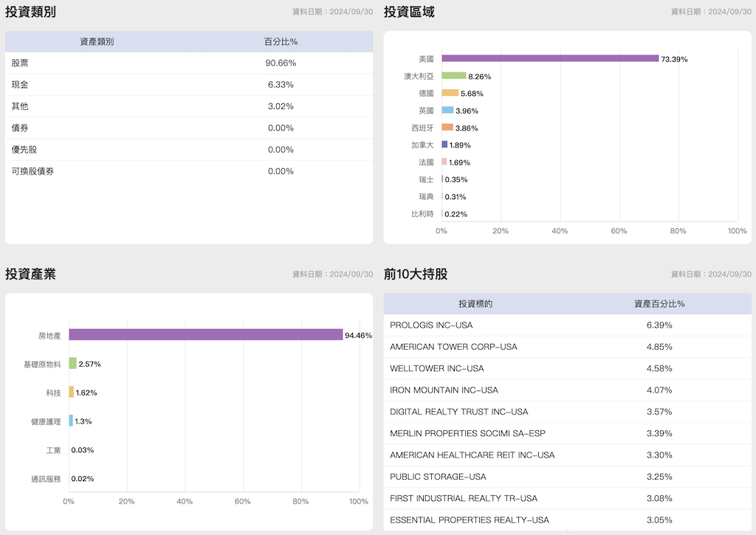
Task: Click the blue 英國 bar
Action: tap(447, 110)
